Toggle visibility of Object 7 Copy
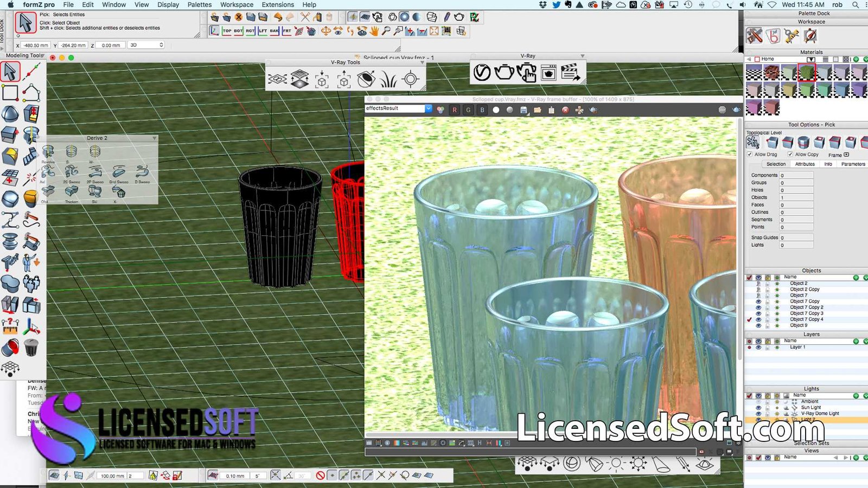Viewport: 868px width, 488px height. (758, 301)
